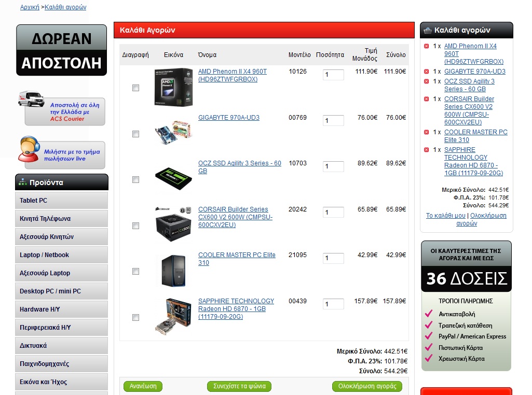Screen dimensions: 532x395
Task: Open the GIGABYTE 970A-UD3 motherboard image
Action: [173, 132]
